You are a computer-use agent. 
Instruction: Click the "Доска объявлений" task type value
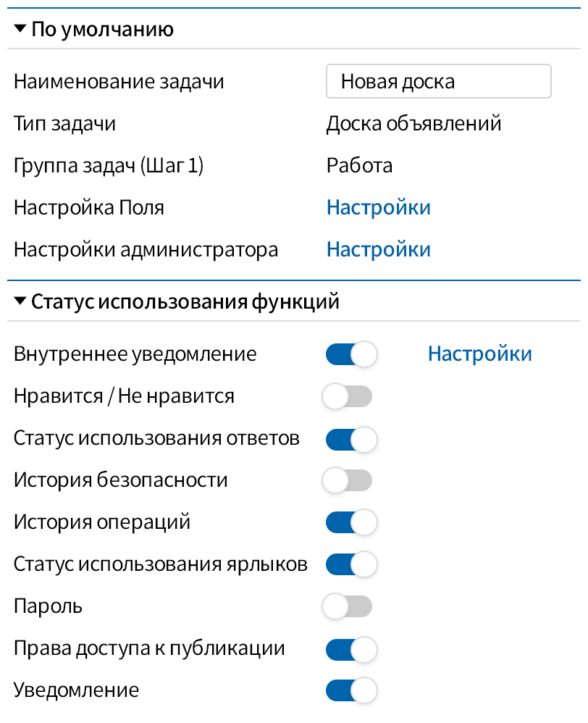click(x=413, y=124)
